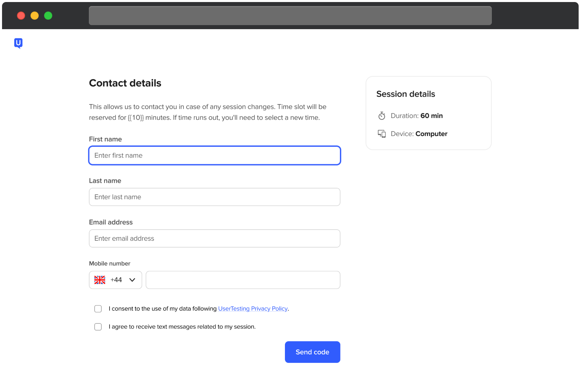Click the Send code button
This screenshot has width=580, height=392.
point(312,352)
